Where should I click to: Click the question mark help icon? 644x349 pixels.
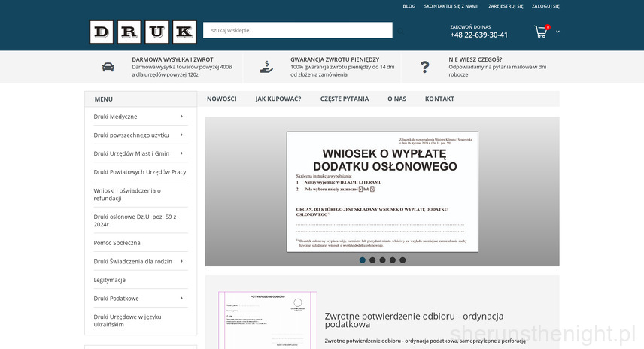click(425, 67)
